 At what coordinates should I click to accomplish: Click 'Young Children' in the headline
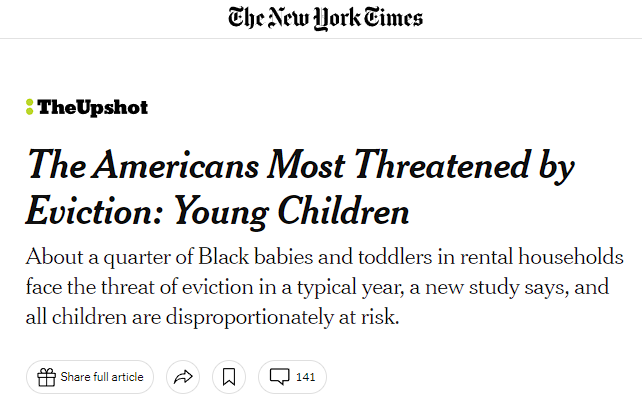[x=292, y=212]
